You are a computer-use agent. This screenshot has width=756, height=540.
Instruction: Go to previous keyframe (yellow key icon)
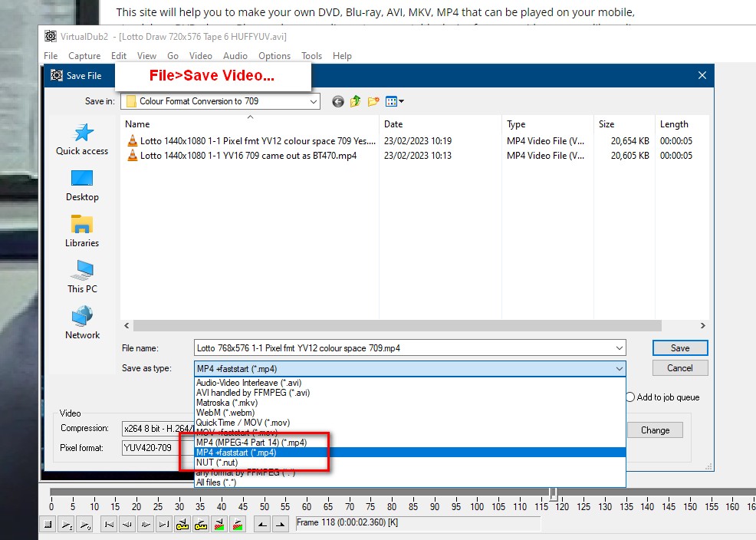tap(182, 524)
